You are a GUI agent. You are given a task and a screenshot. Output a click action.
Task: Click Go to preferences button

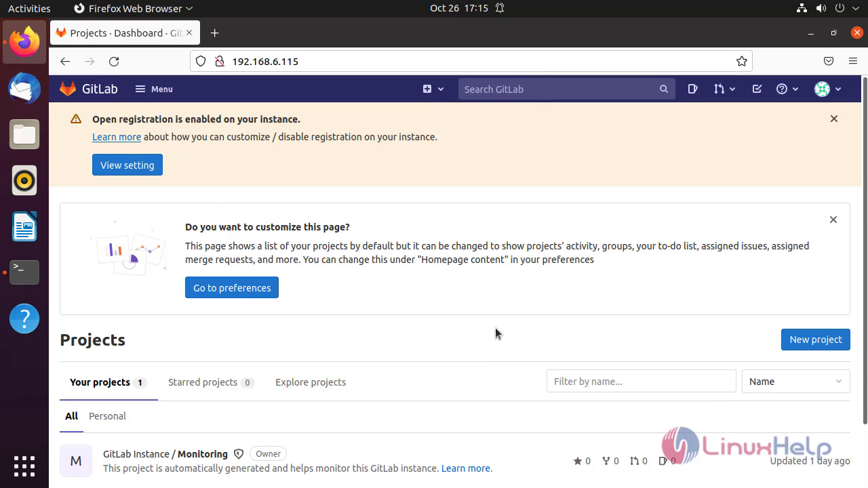coord(232,287)
